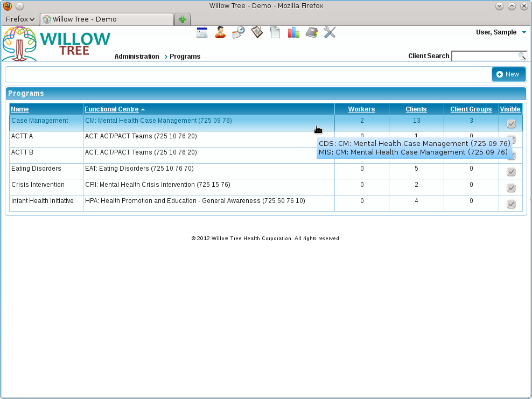Click client groups count 3 for Case Management

471,121
